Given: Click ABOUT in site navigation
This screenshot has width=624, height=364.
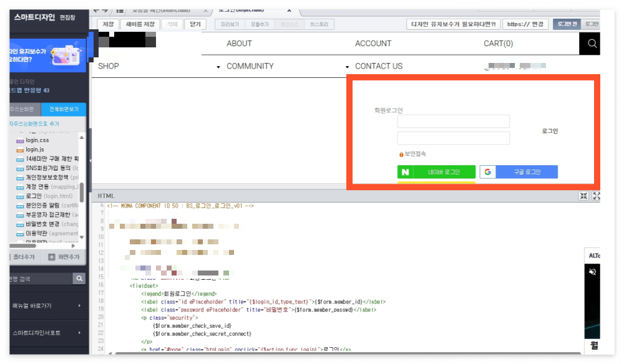Looking at the screenshot, I should pos(239,44).
